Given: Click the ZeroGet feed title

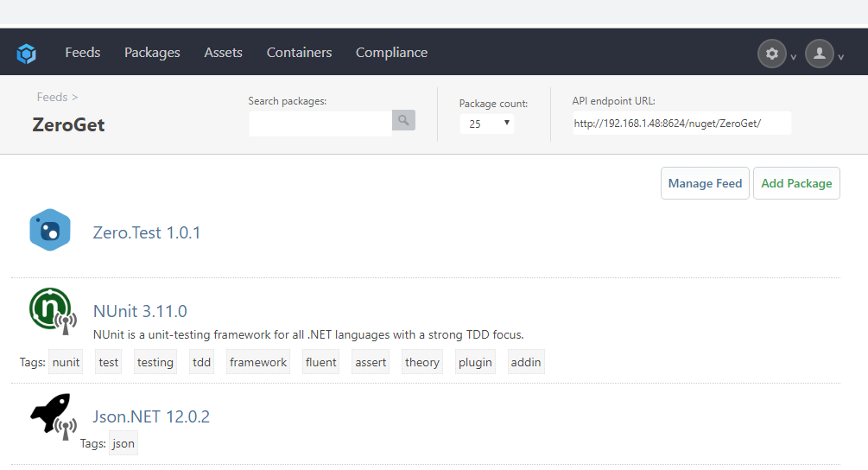Looking at the screenshot, I should [68, 125].
